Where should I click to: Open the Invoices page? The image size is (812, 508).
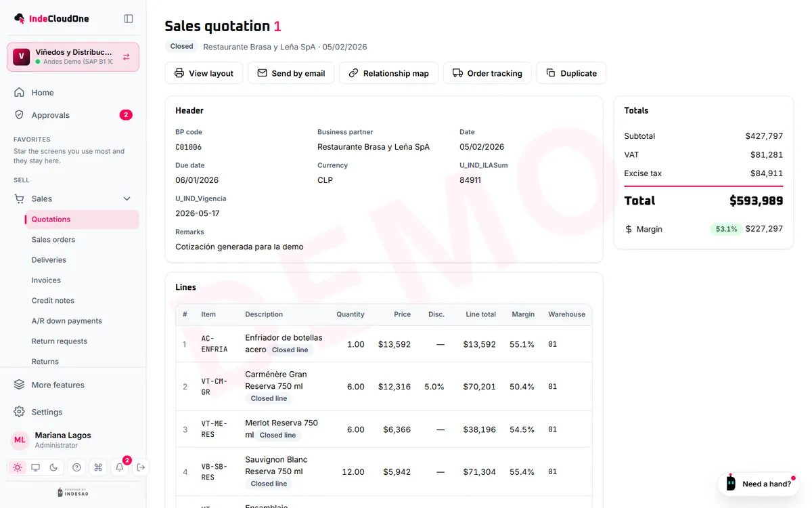[x=81, y=280]
